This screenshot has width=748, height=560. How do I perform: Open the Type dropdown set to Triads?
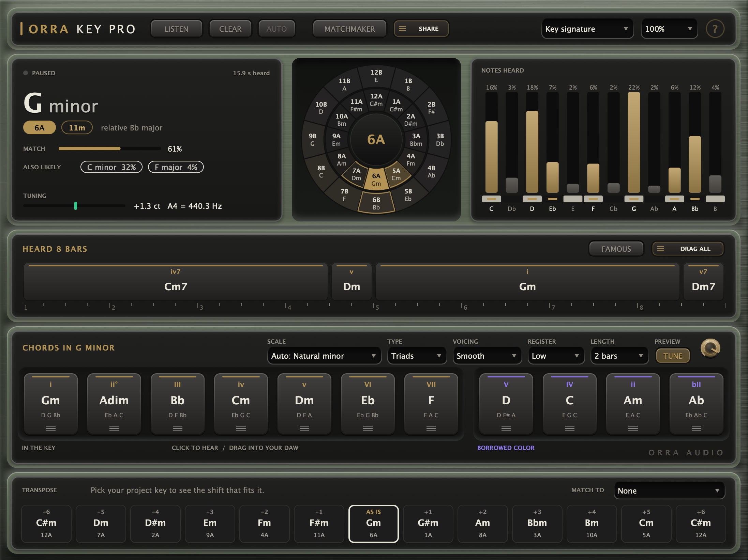417,356
